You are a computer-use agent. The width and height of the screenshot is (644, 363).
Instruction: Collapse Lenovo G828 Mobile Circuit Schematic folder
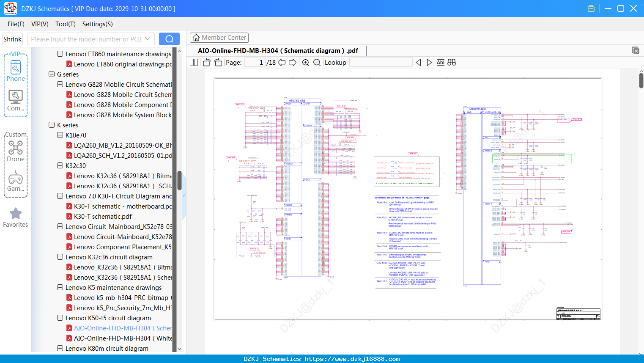click(60, 84)
